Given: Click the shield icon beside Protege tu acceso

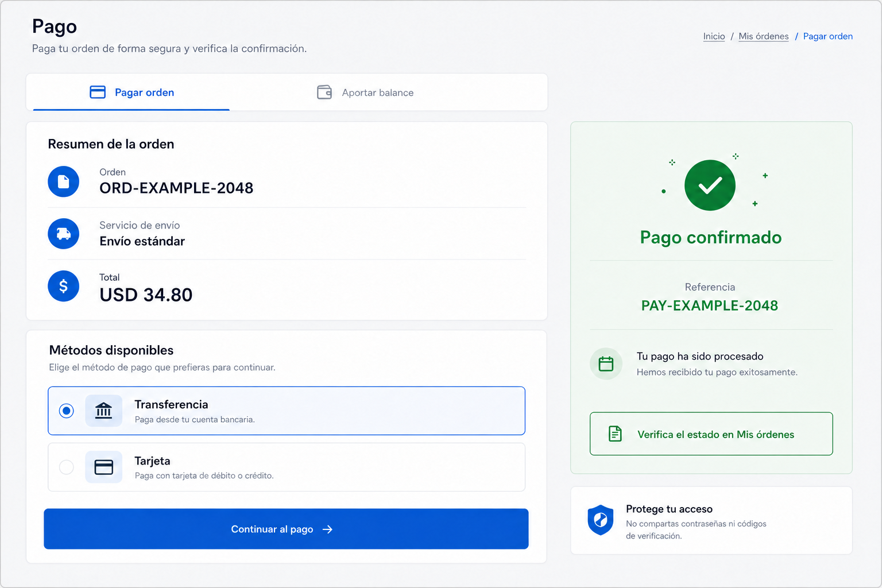Looking at the screenshot, I should 601,520.
